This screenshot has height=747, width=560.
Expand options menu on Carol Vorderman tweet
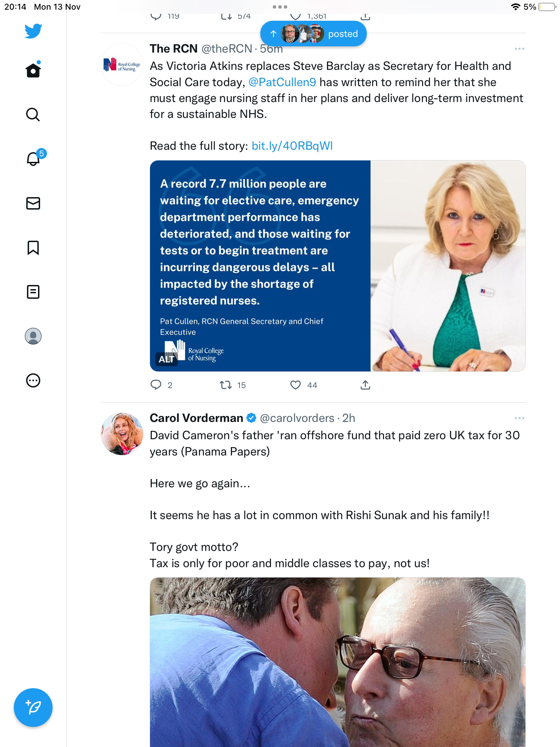click(x=519, y=418)
